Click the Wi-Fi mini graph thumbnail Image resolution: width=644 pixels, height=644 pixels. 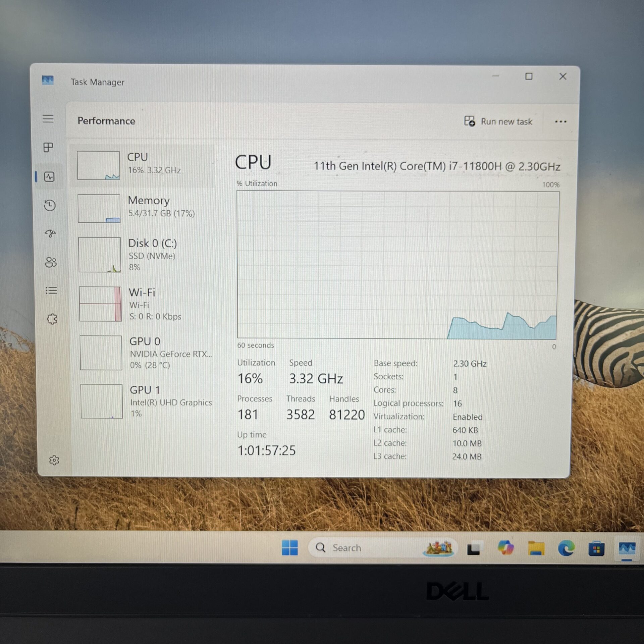100,304
